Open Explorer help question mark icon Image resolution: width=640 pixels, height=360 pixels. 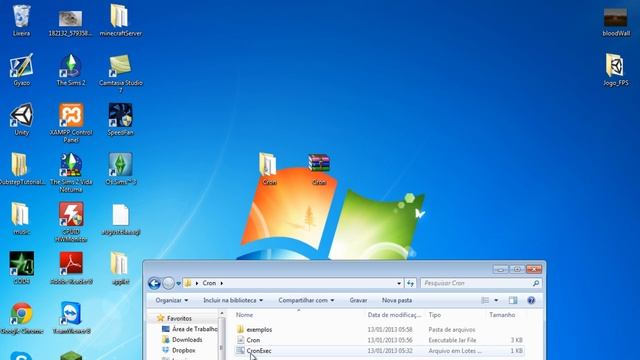(x=531, y=300)
